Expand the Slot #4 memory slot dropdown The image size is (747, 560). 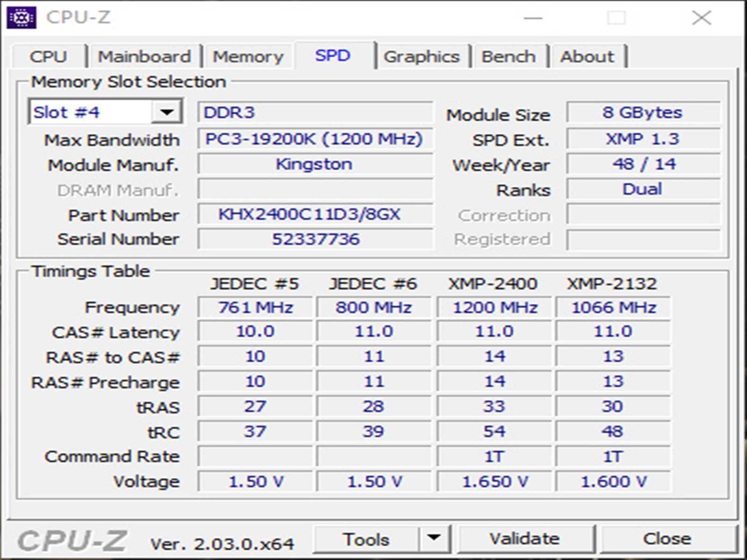point(167,112)
